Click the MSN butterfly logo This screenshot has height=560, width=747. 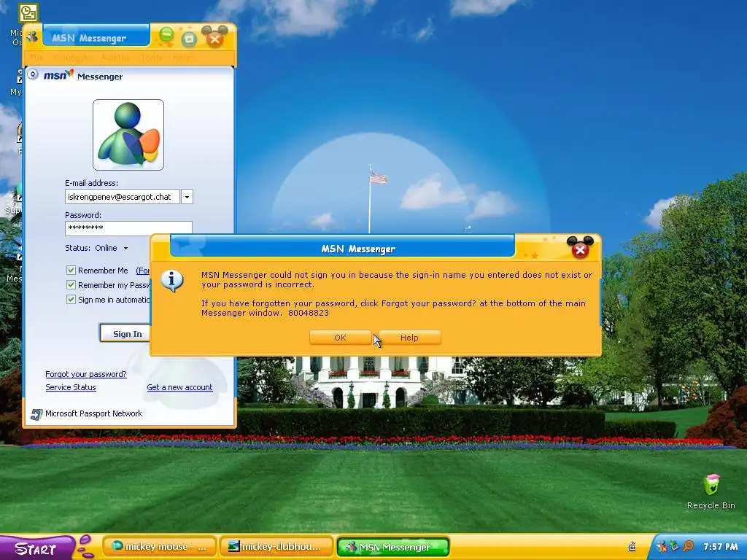[x=58, y=75]
